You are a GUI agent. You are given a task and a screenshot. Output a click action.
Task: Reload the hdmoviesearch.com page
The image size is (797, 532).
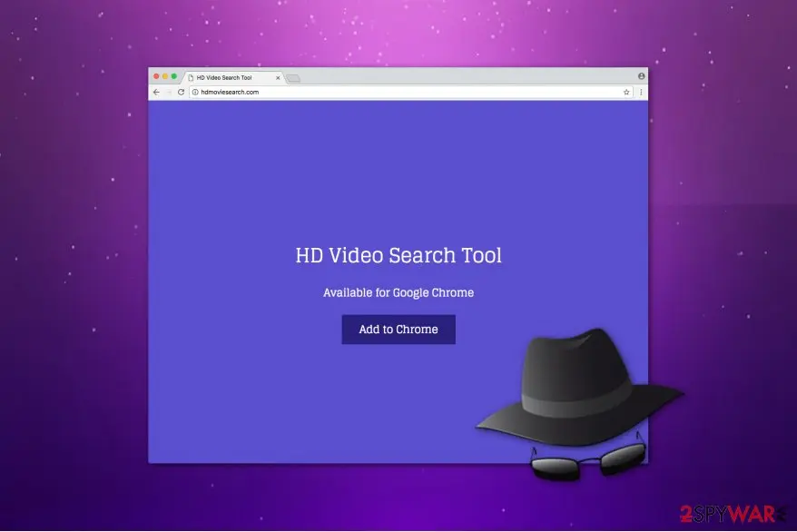click(181, 92)
